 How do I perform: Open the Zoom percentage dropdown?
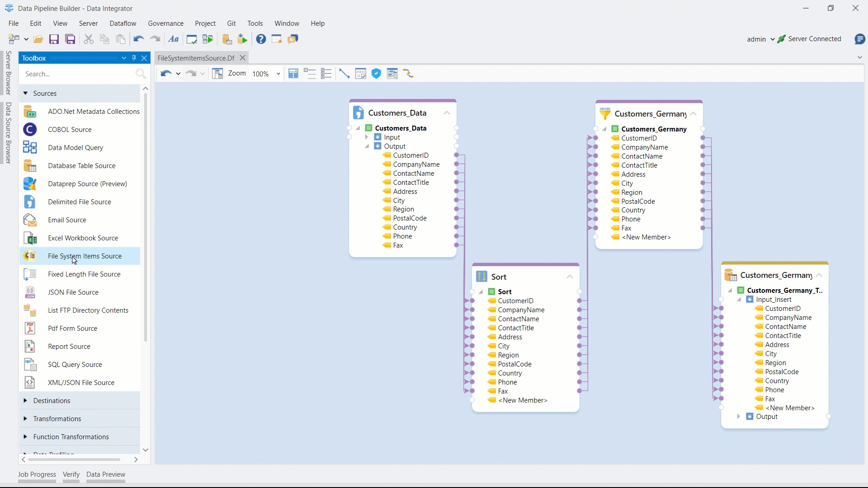tap(278, 74)
